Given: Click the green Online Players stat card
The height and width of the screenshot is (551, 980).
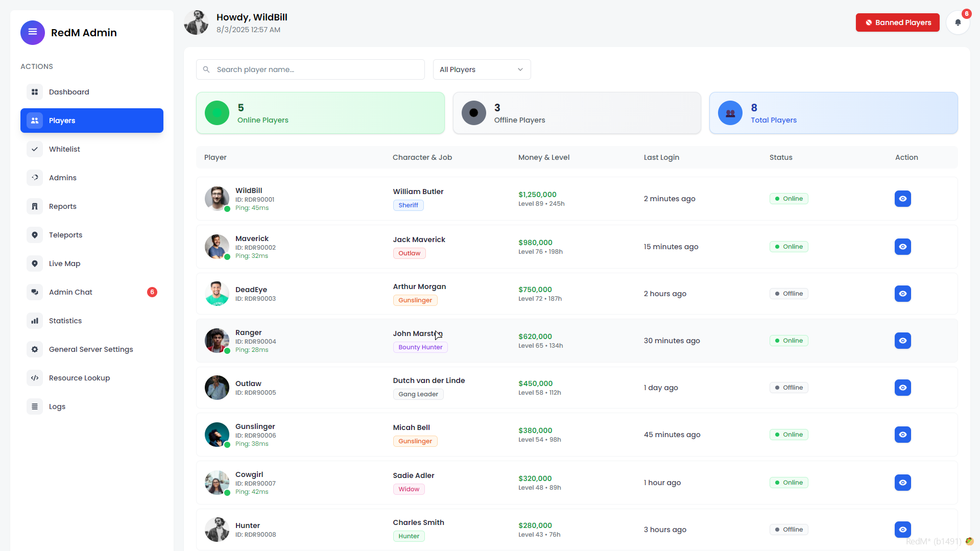Looking at the screenshot, I should point(320,113).
